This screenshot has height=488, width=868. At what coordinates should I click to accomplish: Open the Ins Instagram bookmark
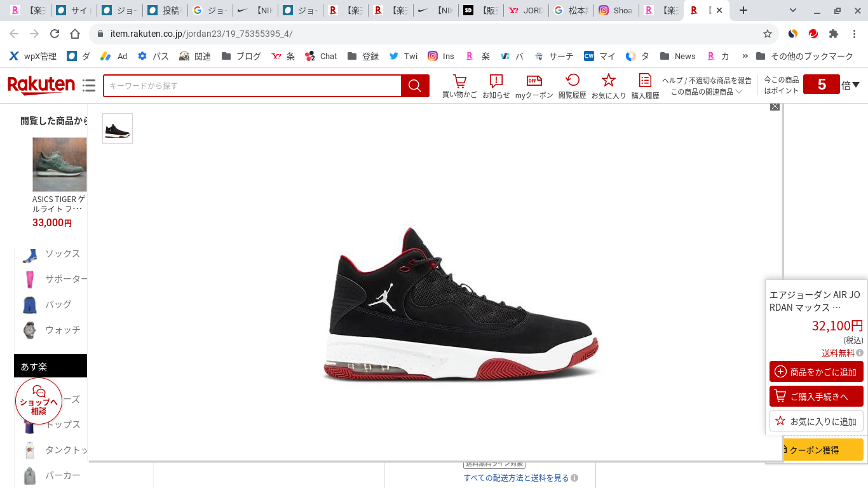tap(441, 56)
